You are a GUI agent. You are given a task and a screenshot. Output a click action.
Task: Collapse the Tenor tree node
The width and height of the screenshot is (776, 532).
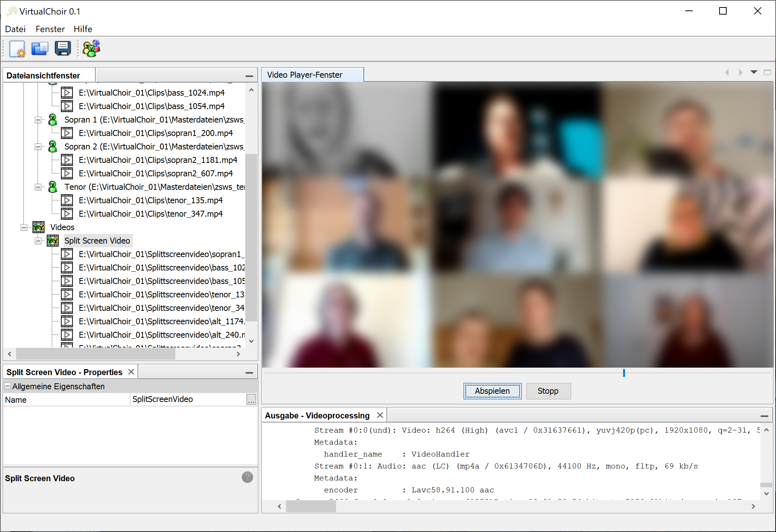tap(38, 187)
